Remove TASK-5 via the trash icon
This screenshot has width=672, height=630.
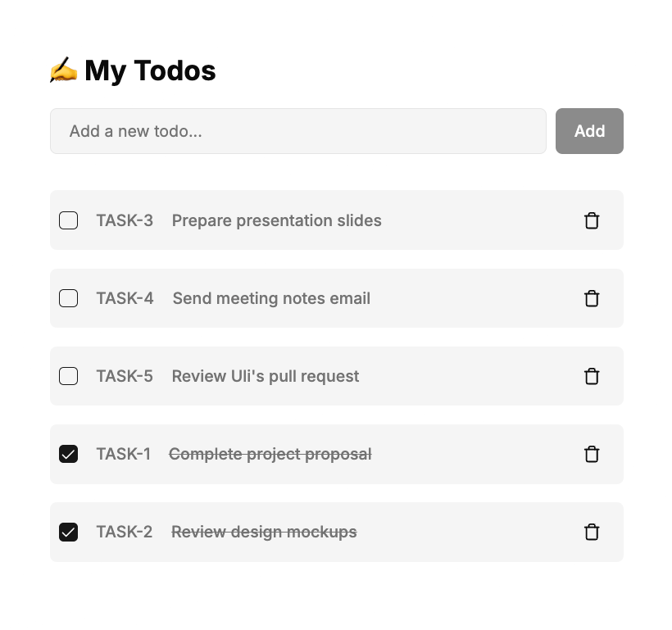592,376
